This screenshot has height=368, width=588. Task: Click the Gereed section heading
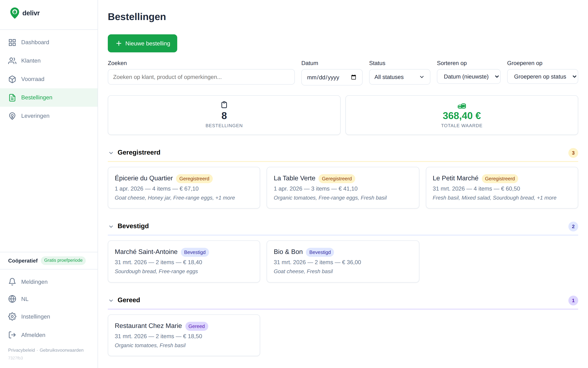[129, 300]
